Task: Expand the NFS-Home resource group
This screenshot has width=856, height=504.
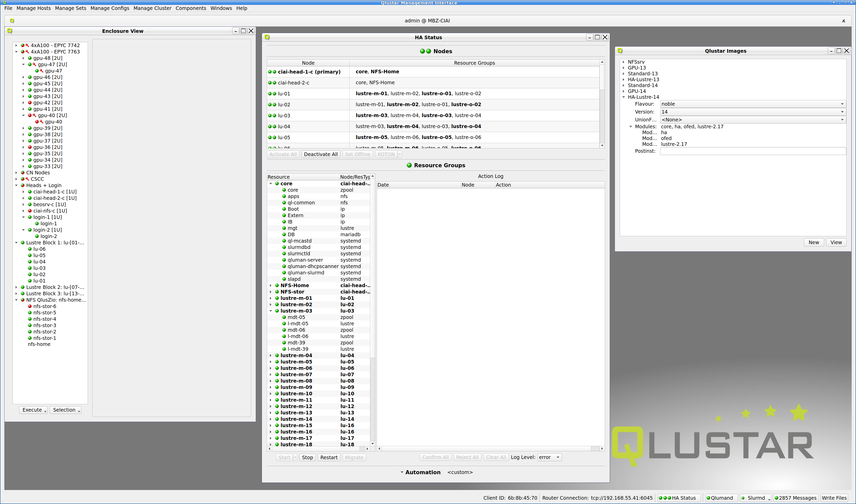Action: click(x=271, y=286)
